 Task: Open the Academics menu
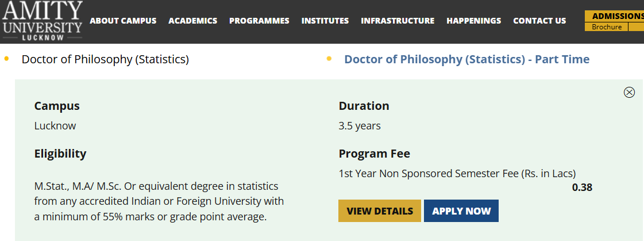click(x=192, y=21)
